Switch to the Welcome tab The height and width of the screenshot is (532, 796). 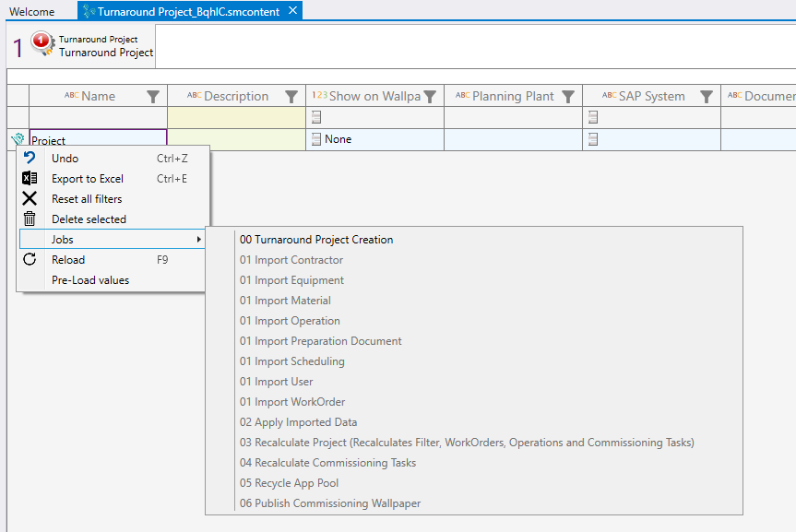[x=32, y=12]
